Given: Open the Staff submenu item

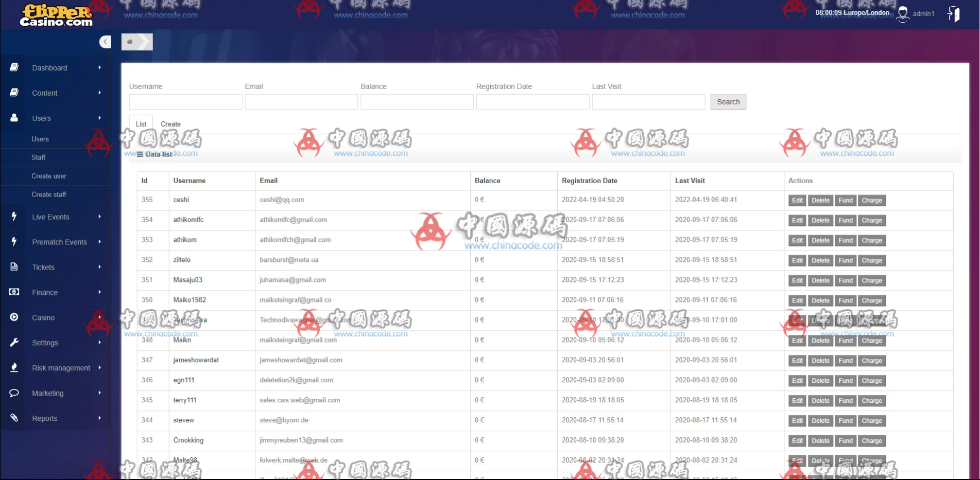Looking at the screenshot, I should pyautogui.click(x=38, y=157).
